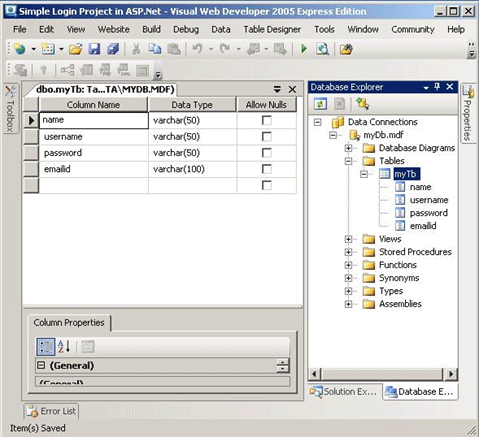Toggle Allow Nulls for the password column
The height and width of the screenshot is (437, 479).
pyautogui.click(x=267, y=153)
